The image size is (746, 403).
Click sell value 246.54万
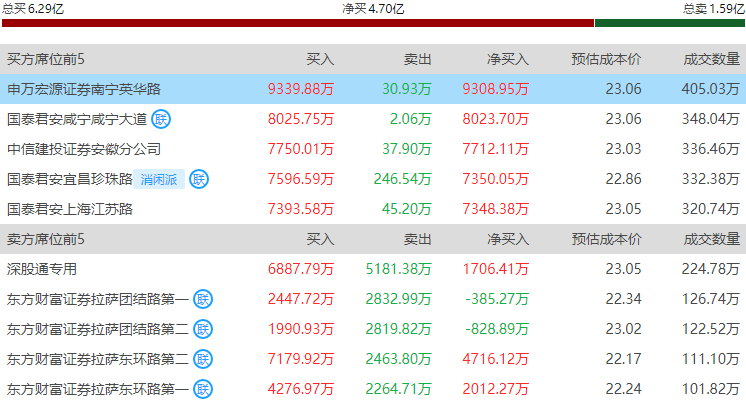(x=402, y=179)
